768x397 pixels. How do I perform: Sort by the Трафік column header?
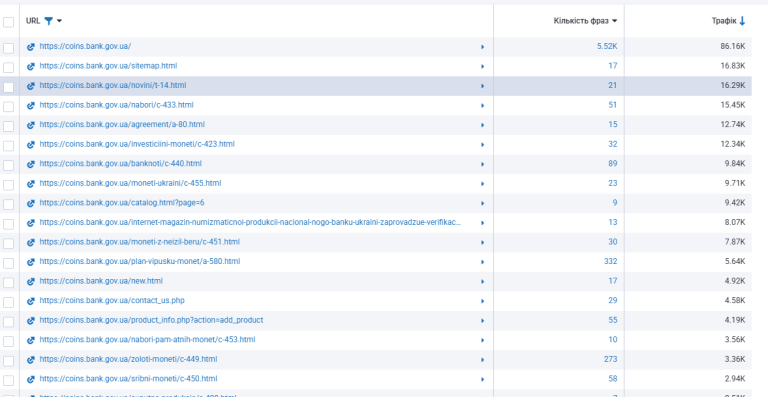click(724, 21)
